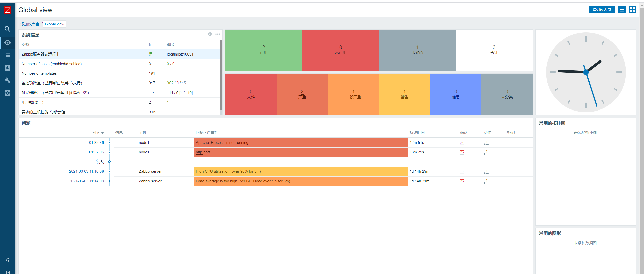Open system info widget gear settings
The image size is (644, 274).
click(x=210, y=34)
